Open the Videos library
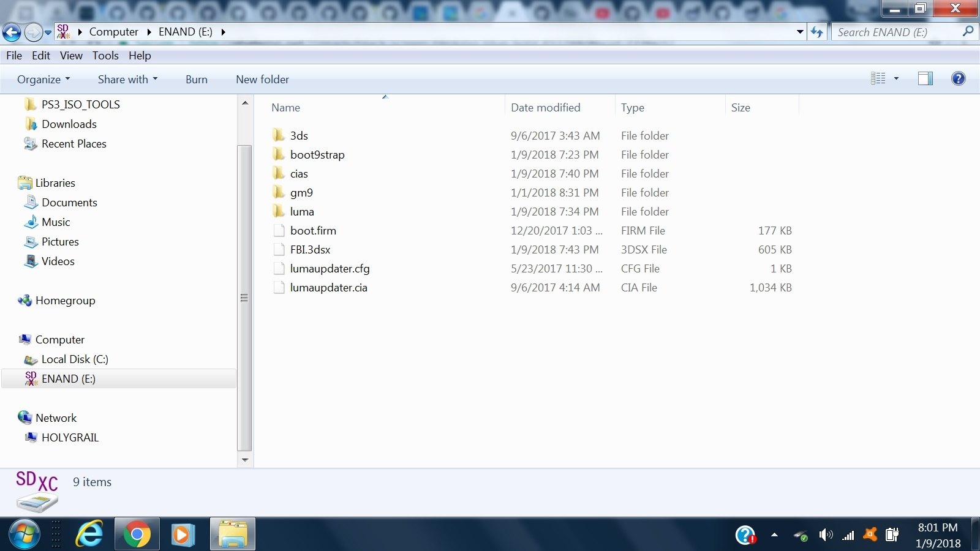The image size is (980, 551). click(58, 261)
